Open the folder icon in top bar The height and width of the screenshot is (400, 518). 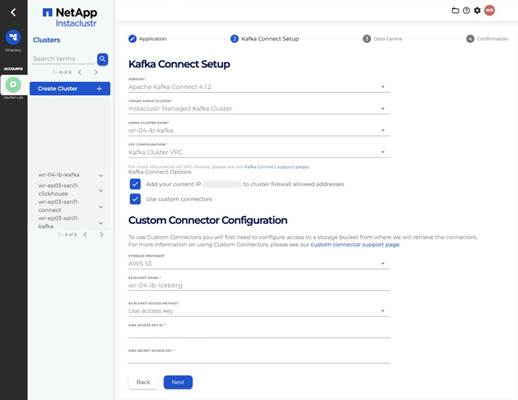455,11
